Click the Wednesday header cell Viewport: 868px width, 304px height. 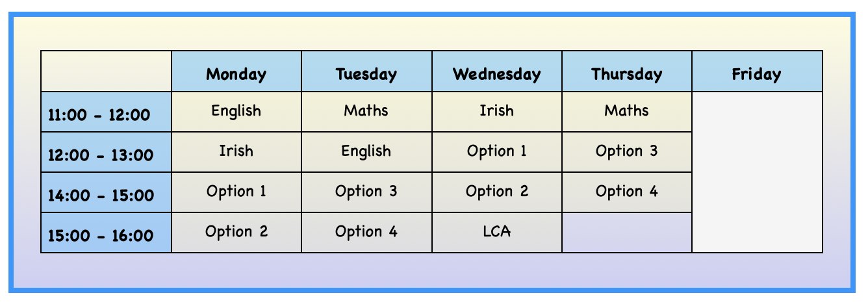point(497,71)
